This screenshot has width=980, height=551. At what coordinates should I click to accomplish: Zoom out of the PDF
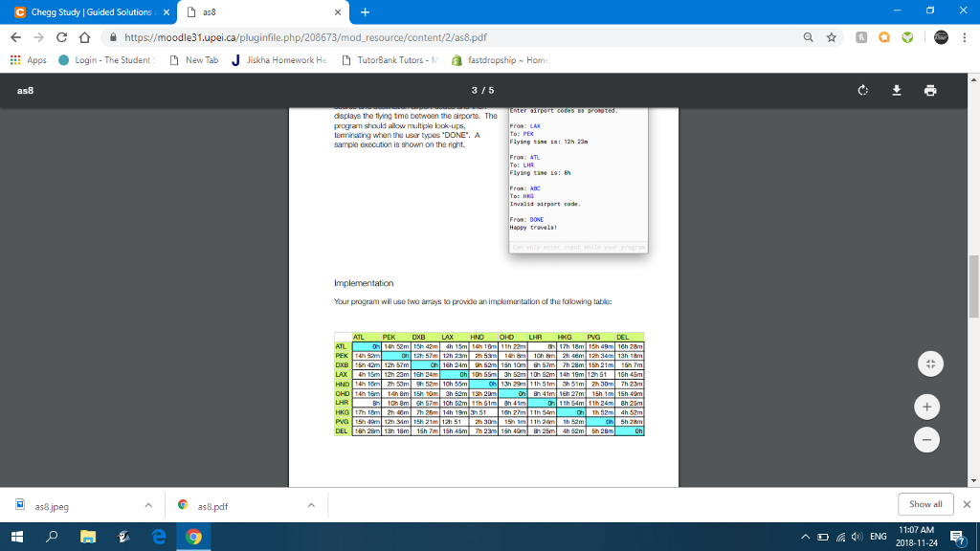tap(926, 440)
